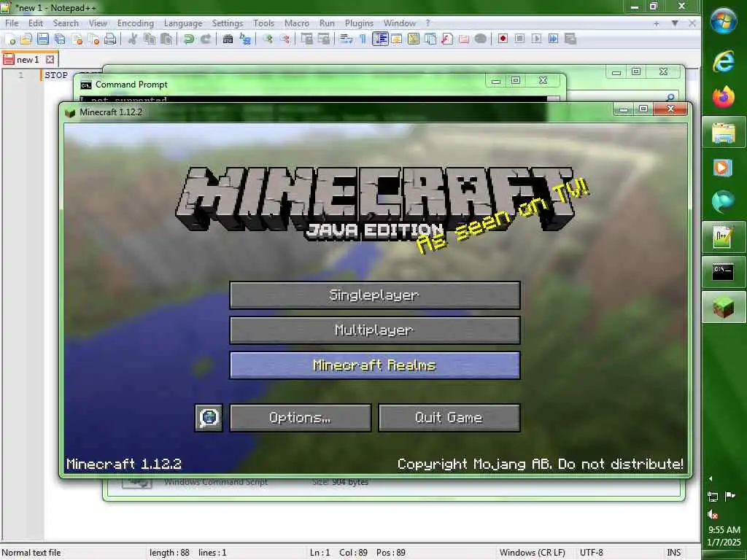Open the Settings menu
The width and height of the screenshot is (747, 560).
click(x=228, y=23)
